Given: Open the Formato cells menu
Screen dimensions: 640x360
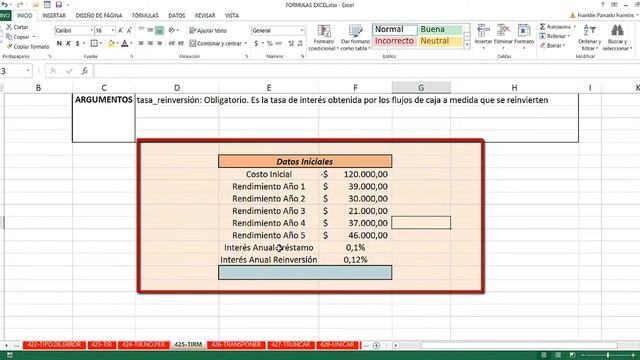Looking at the screenshot, I should pyautogui.click(x=524, y=37).
